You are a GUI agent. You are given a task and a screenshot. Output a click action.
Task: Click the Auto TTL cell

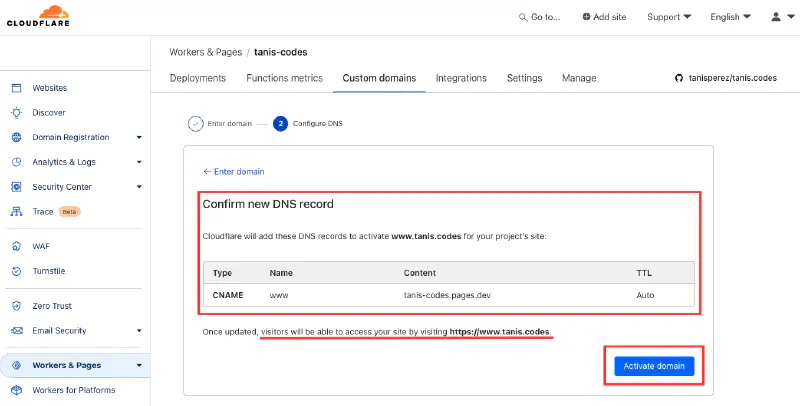point(645,295)
